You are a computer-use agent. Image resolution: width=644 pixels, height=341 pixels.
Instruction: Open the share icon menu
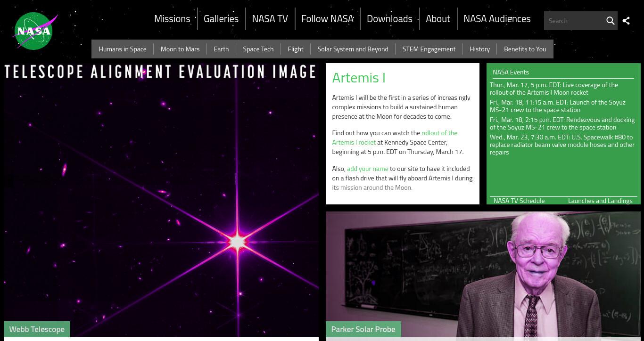point(626,21)
